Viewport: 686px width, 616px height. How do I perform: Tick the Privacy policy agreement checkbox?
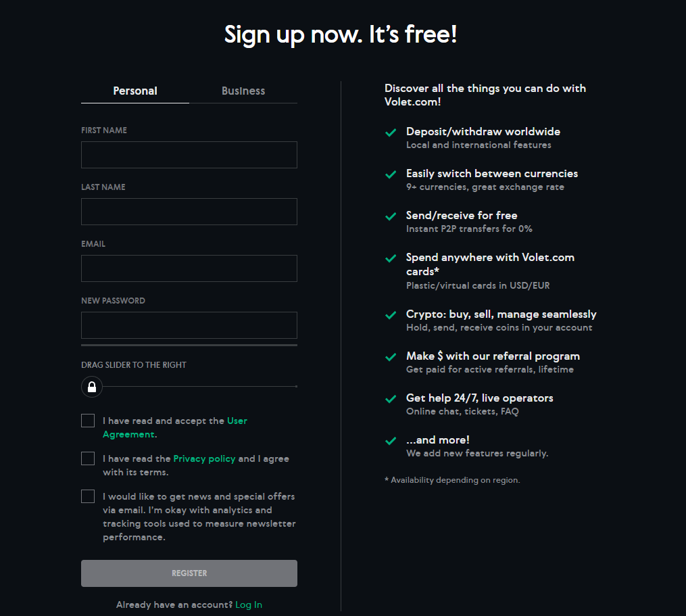pyautogui.click(x=88, y=458)
